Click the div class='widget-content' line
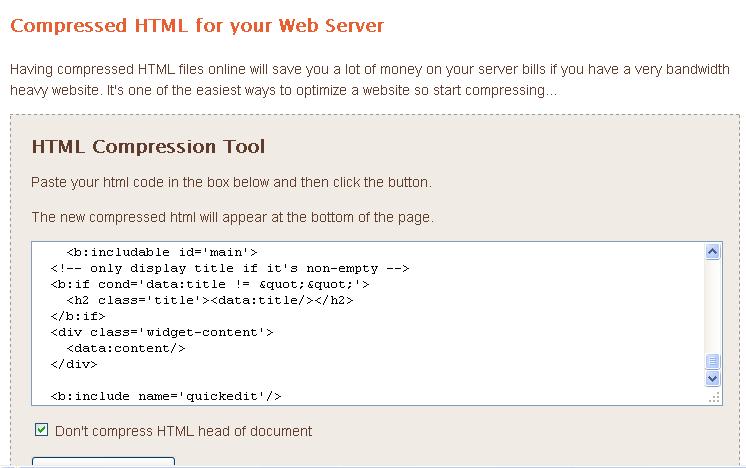The height and width of the screenshot is (468, 746). click(161, 332)
